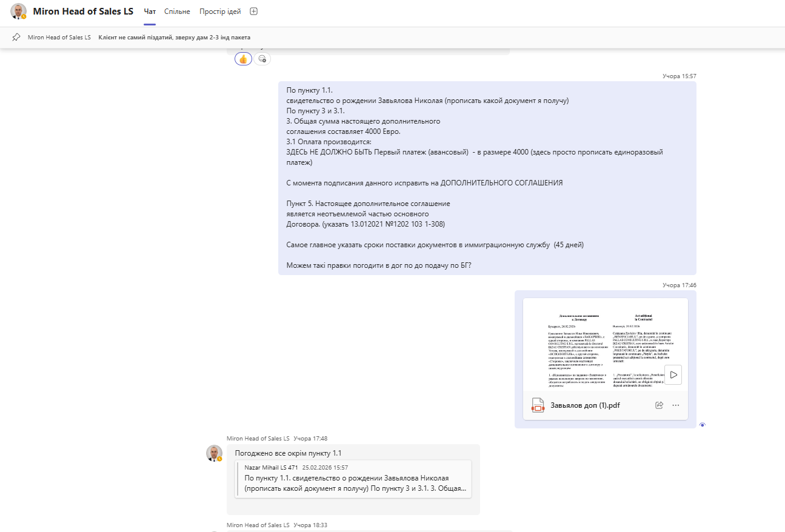Open file name Завьялов доп (1).pdf
Viewport: 785px width, 532px height.
585,405
